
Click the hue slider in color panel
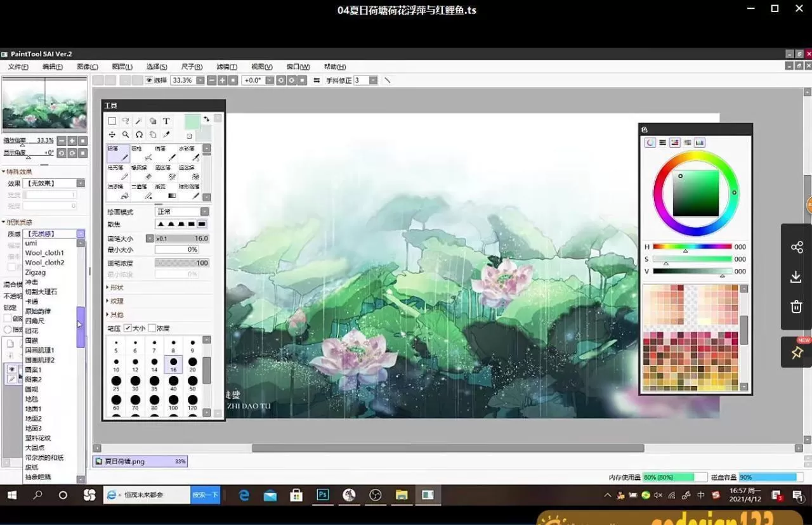(691, 247)
